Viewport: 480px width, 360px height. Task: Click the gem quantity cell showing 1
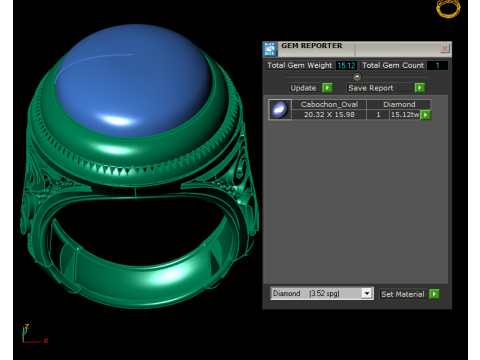378,115
